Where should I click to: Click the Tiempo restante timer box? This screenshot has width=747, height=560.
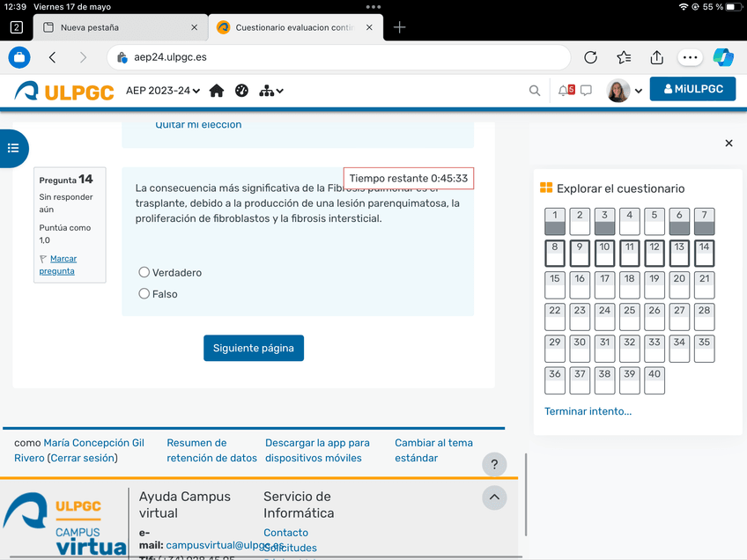409,178
